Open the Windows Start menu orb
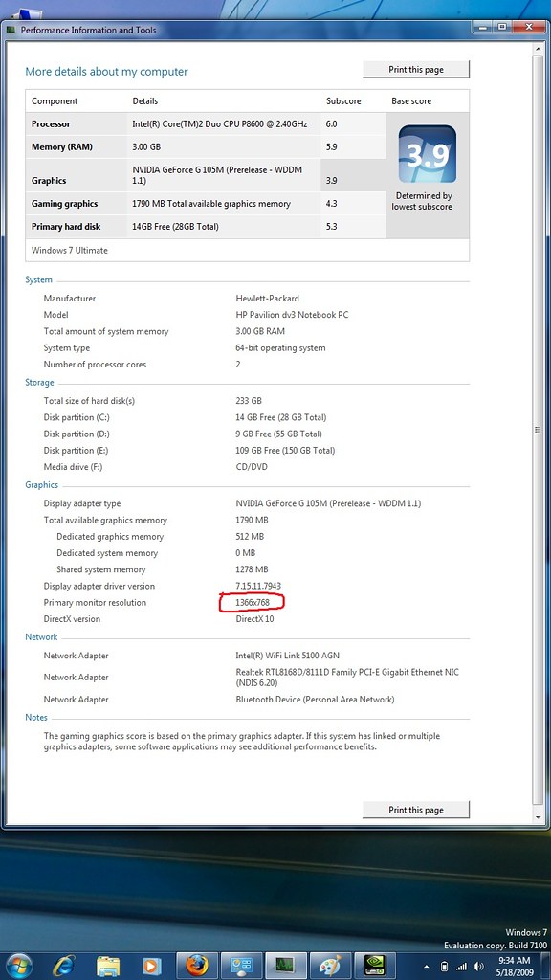The width and height of the screenshot is (551, 980). tap(18, 966)
